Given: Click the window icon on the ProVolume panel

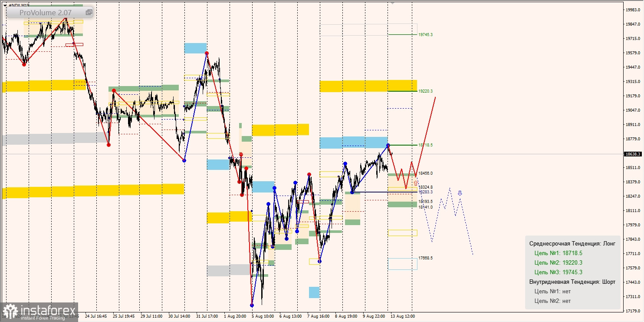Looking at the screenshot, I should click(x=89, y=13).
